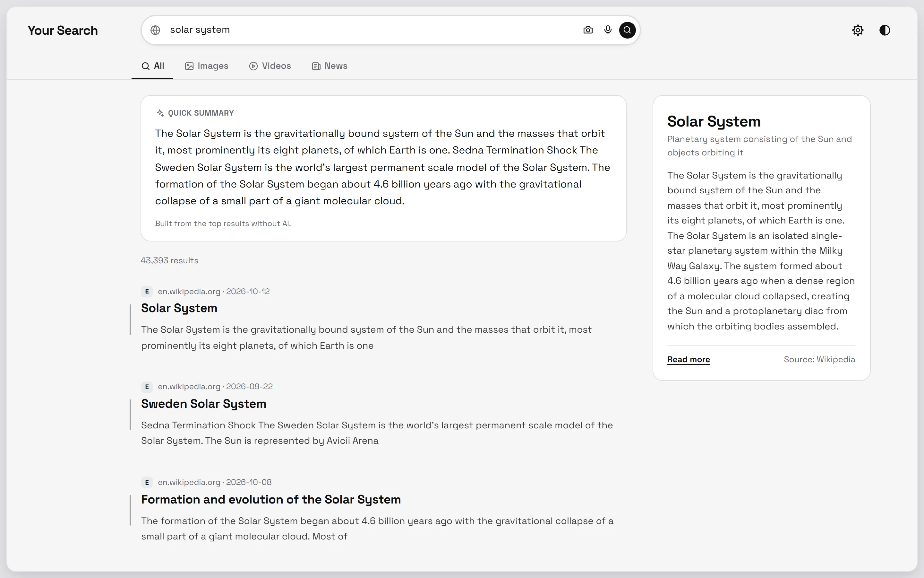Viewport: 924px width, 578px height.
Task: Click the "Solar System" knowledge panel heading
Action: (714, 122)
